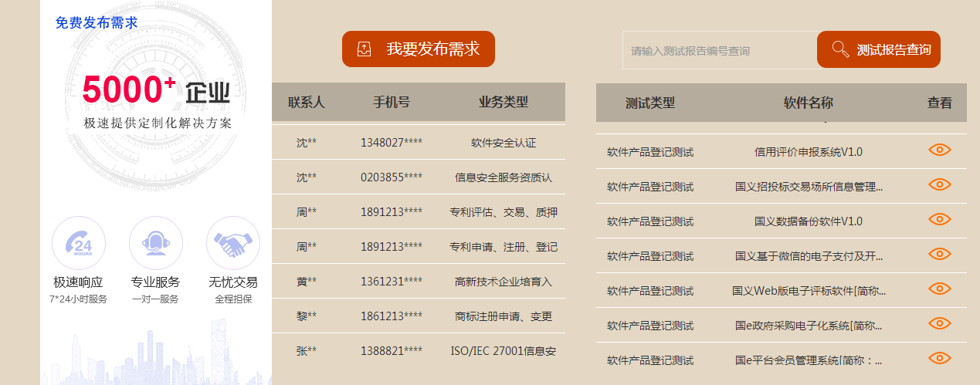Viewport: 980px width, 385px height.
Task: Click the test report number input field
Action: click(x=718, y=51)
